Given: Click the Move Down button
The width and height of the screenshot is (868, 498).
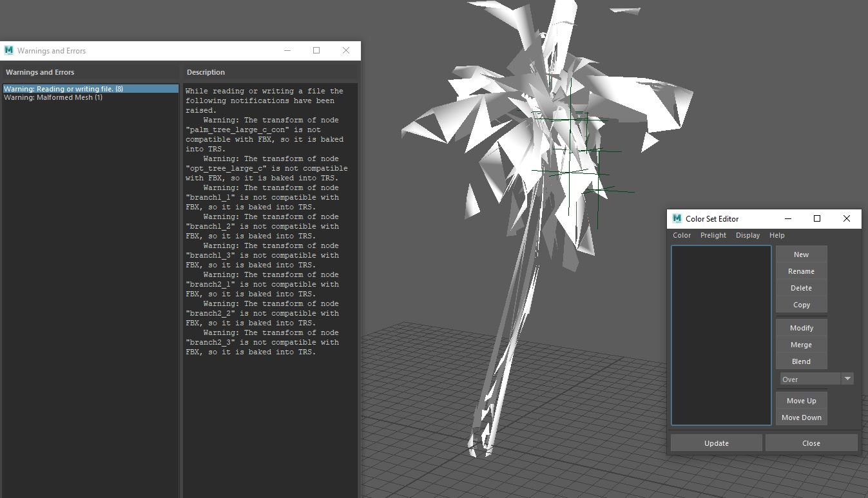Looking at the screenshot, I should [x=801, y=417].
